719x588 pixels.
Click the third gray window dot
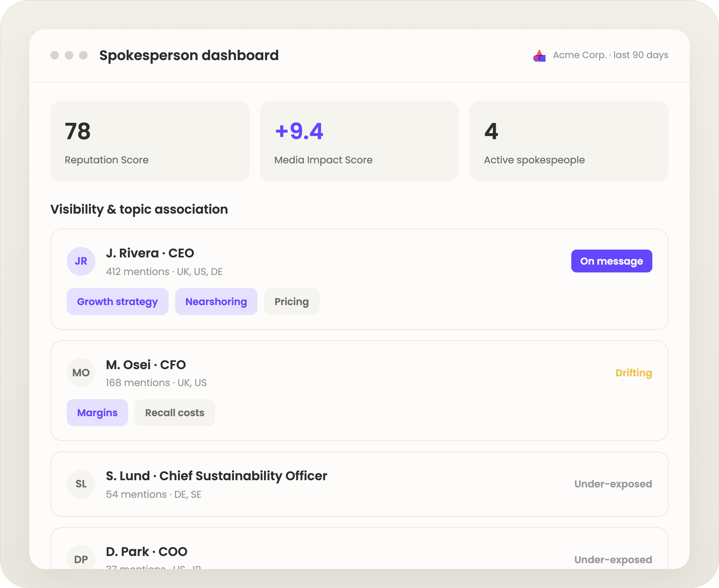point(83,55)
